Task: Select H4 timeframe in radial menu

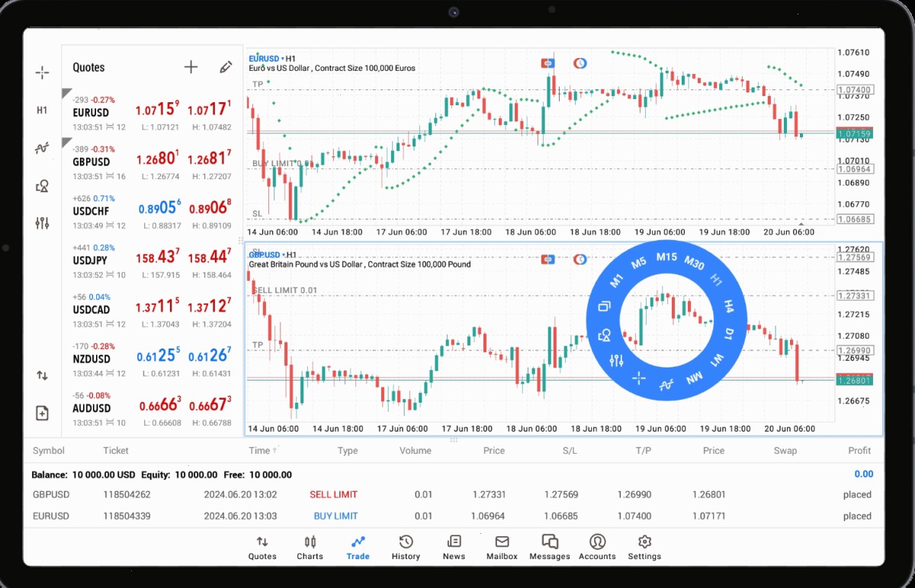Action: pyautogui.click(x=727, y=307)
